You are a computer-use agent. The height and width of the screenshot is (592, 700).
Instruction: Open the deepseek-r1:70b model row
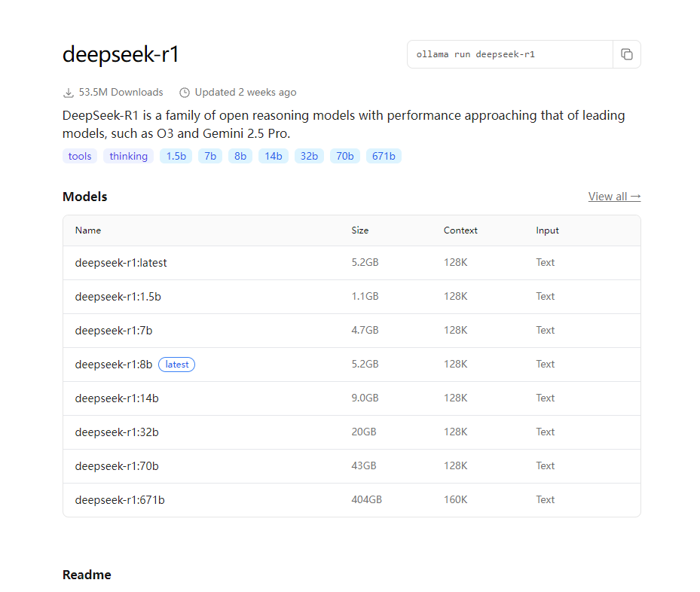tap(117, 466)
